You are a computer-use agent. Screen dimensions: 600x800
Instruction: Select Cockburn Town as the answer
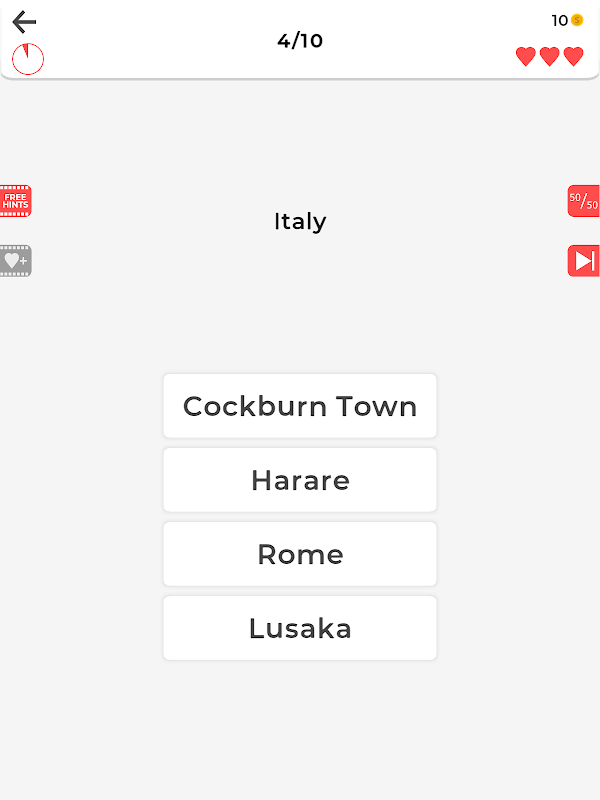coord(300,406)
